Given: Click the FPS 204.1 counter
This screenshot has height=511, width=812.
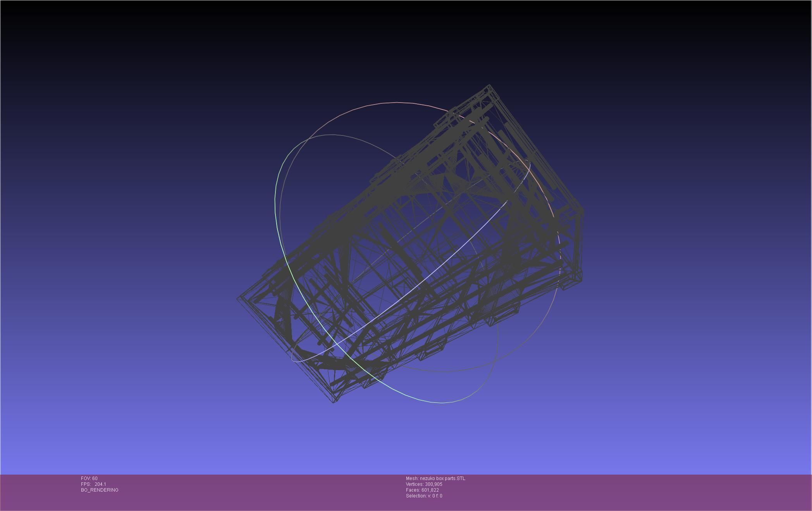Looking at the screenshot, I should (93, 484).
